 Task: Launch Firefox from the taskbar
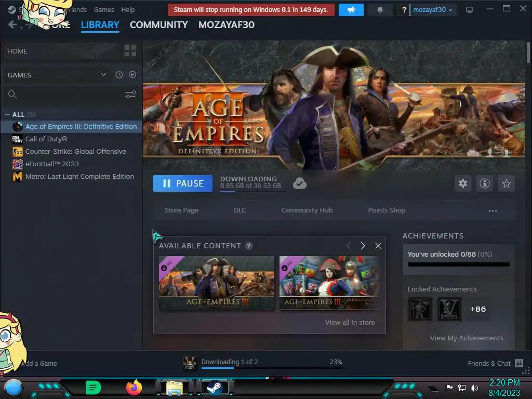(x=134, y=388)
